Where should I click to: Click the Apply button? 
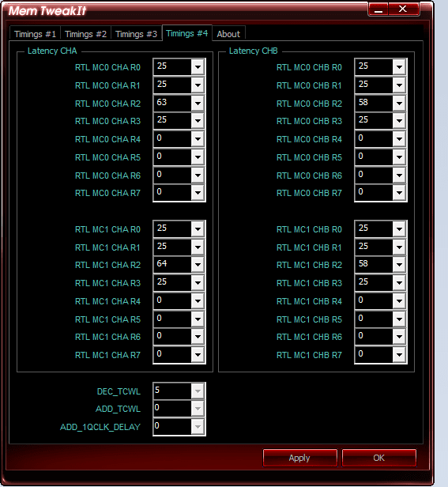coord(299,458)
